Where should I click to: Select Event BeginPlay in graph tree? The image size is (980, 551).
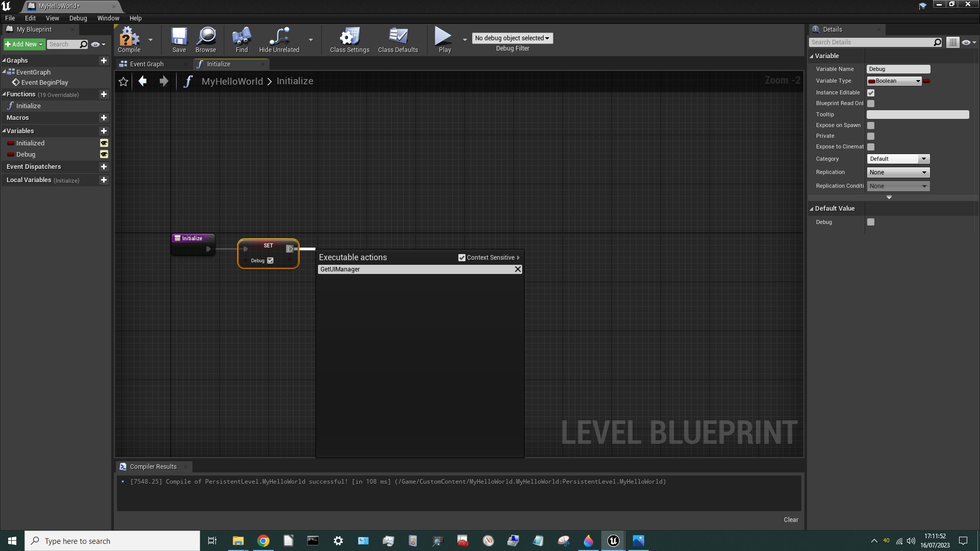[44, 83]
